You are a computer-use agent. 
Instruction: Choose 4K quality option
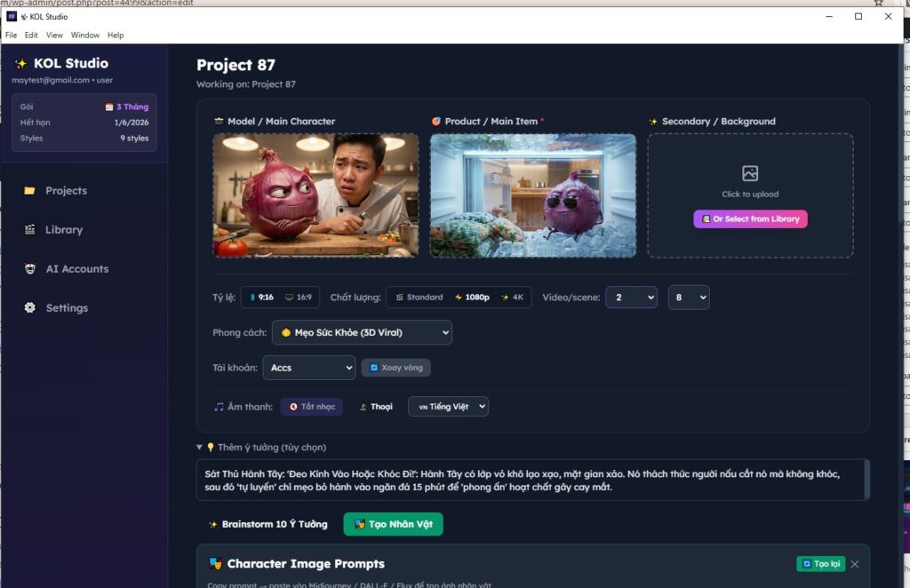pyautogui.click(x=512, y=298)
